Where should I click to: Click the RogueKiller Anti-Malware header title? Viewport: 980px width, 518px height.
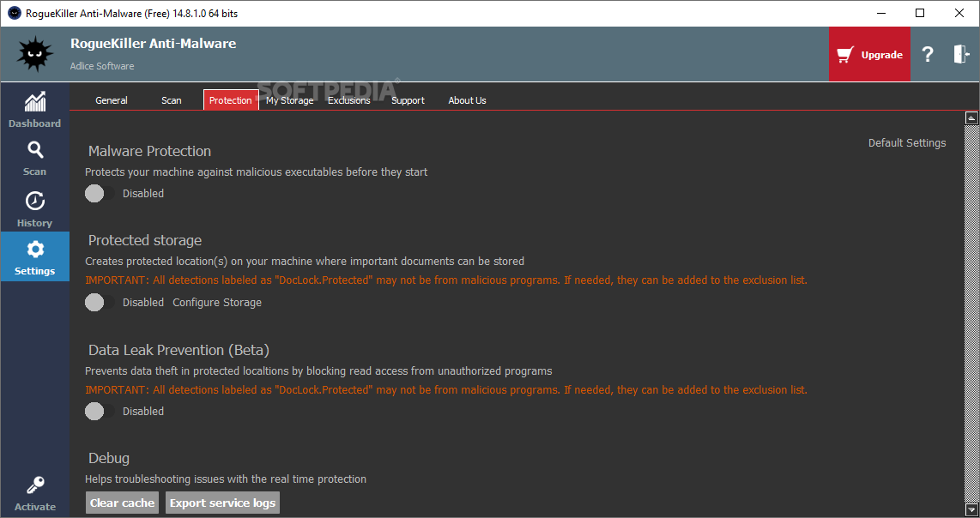[153, 44]
